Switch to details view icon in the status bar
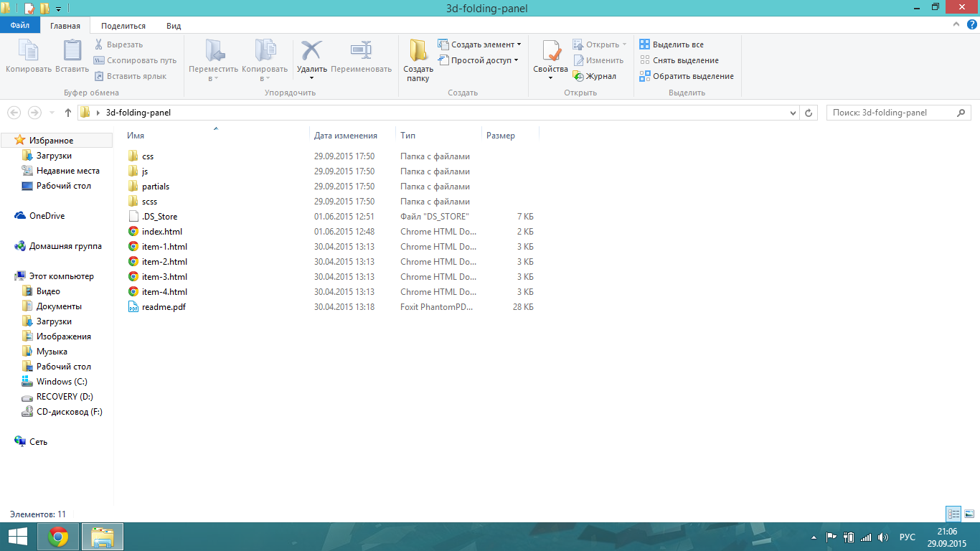980x551 pixels. coord(953,514)
